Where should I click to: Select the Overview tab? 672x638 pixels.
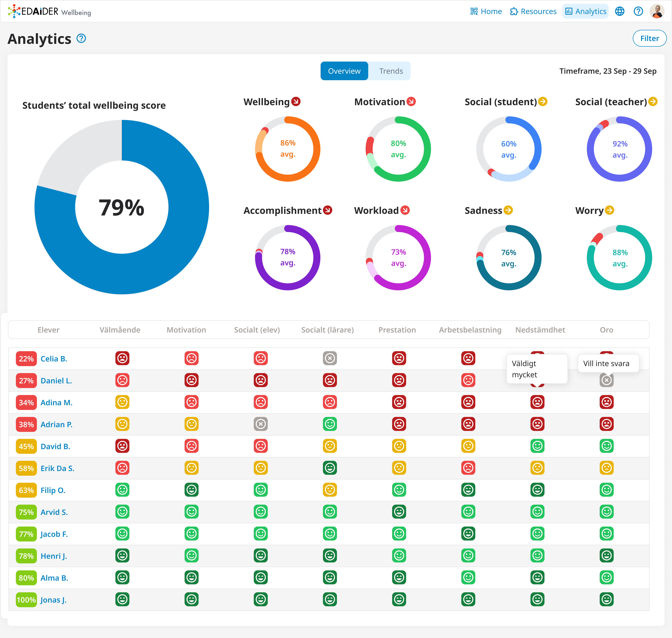344,71
